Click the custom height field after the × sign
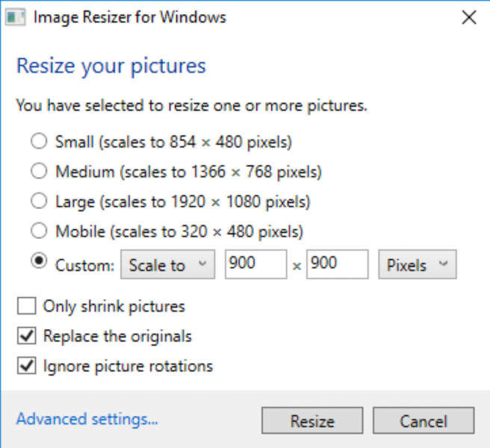Image resolution: width=490 pixels, height=448 pixels. (x=336, y=264)
